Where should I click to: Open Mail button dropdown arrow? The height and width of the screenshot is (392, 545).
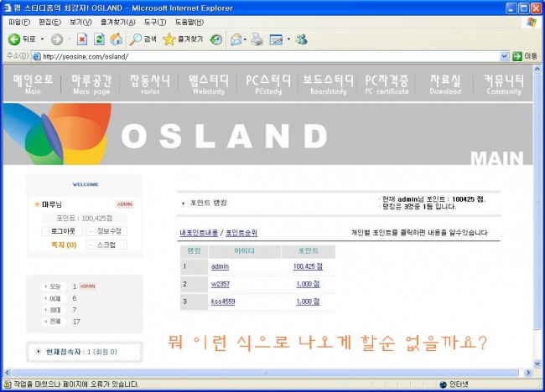pyautogui.click(x=245, y=39)
